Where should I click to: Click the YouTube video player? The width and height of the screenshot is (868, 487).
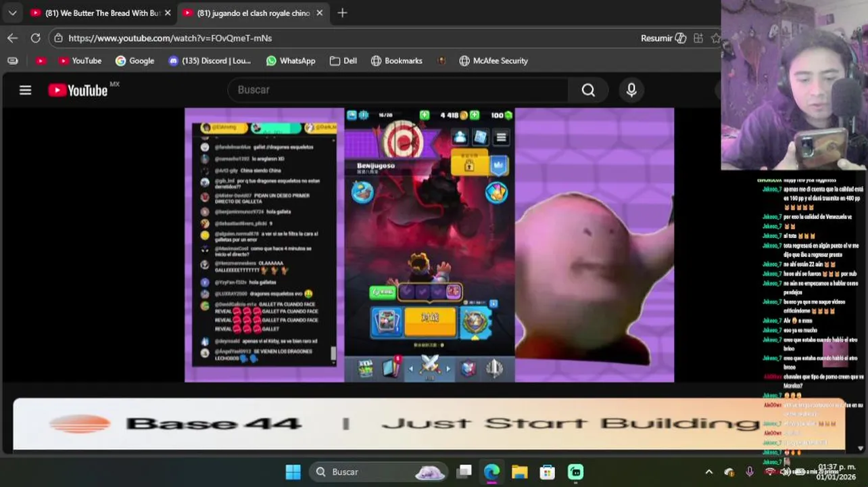[429, 245]
